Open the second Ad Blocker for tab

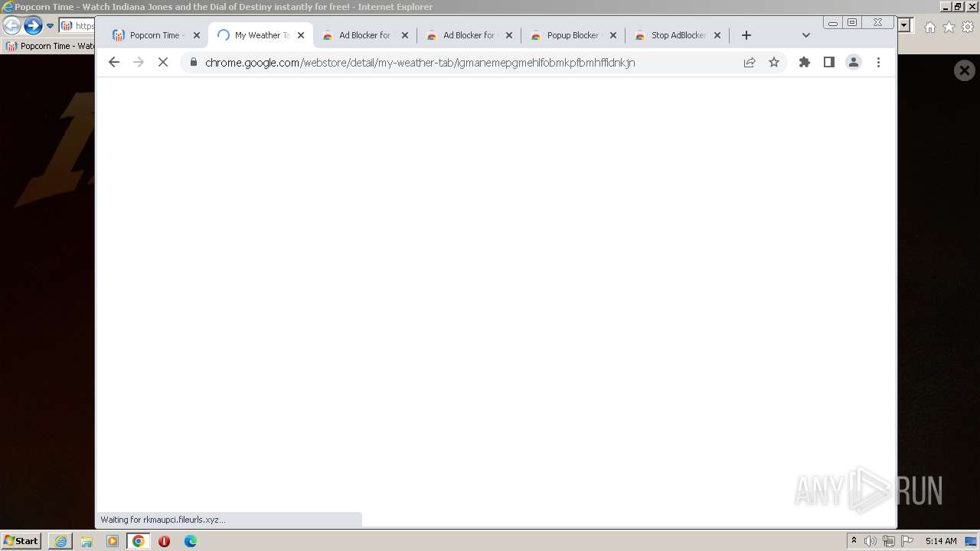coord(469,35)
